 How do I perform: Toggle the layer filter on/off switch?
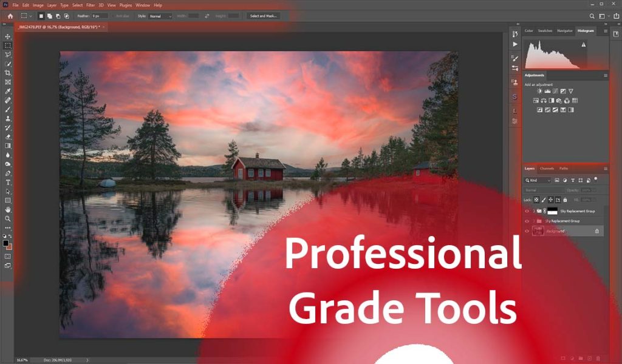596,180
